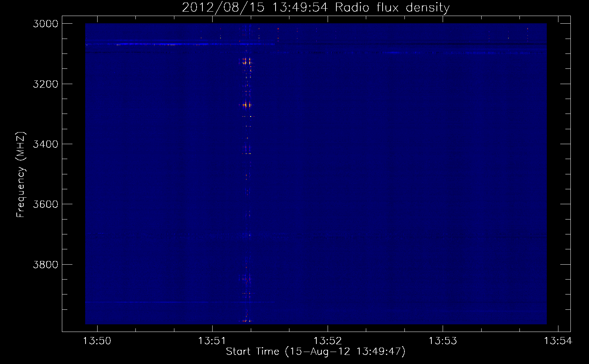This screenshot has width=589, height=364.
Task: Click the 3400 frequency tick label
Action: pos(46,144)
